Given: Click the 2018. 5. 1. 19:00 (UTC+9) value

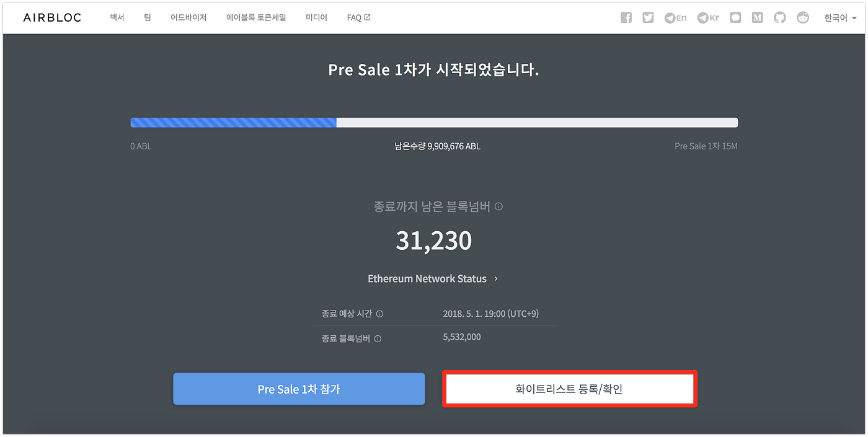Looking at the screenshot, I should [491, 314].
